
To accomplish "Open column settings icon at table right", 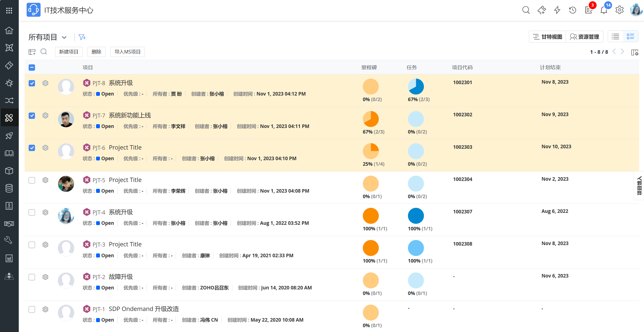I will coord(635,52).
